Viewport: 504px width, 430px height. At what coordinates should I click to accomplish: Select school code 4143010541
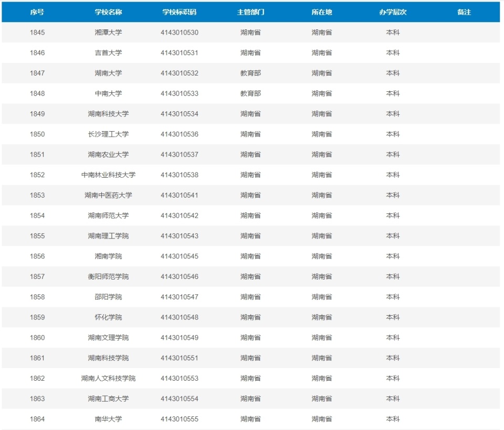pyautogui.click(x=180, y=195)
